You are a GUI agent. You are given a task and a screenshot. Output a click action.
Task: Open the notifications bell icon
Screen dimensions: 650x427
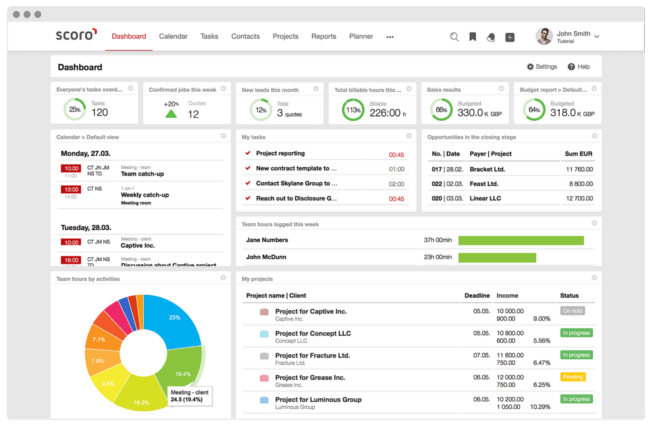point(491,37)
